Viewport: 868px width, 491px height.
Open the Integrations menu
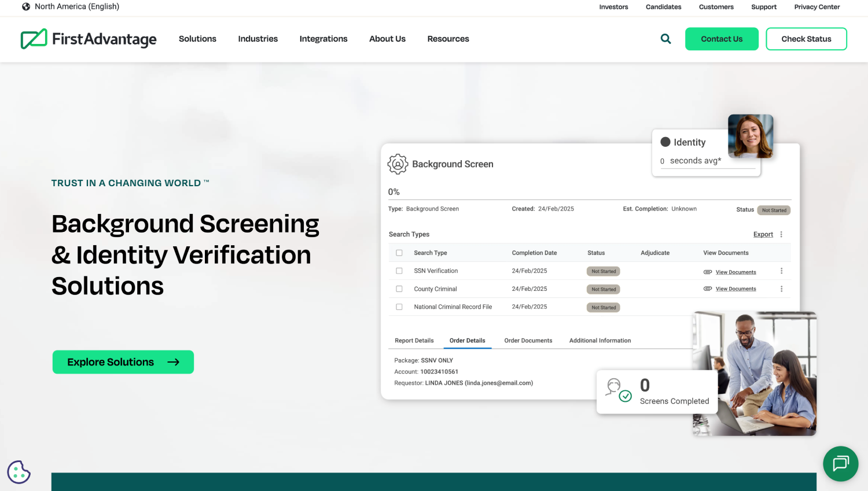coord(323,39)
